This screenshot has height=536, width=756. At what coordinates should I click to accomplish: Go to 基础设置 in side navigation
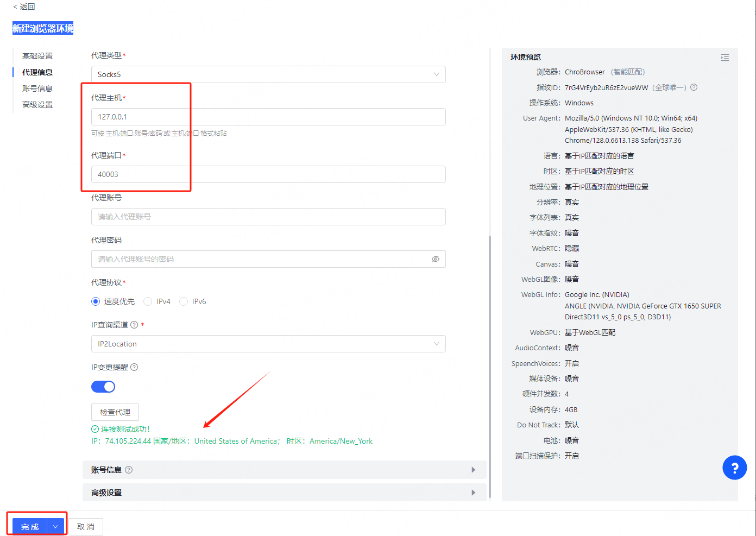pyautogui.click(x=37, y=56)
